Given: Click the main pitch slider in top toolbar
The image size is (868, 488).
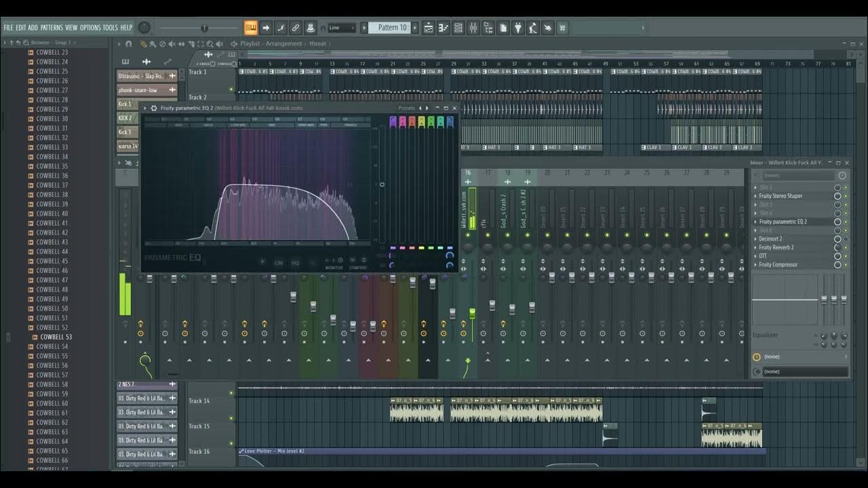Looking at the screenshot, I should pyautogui.click(x=203, y=28).
